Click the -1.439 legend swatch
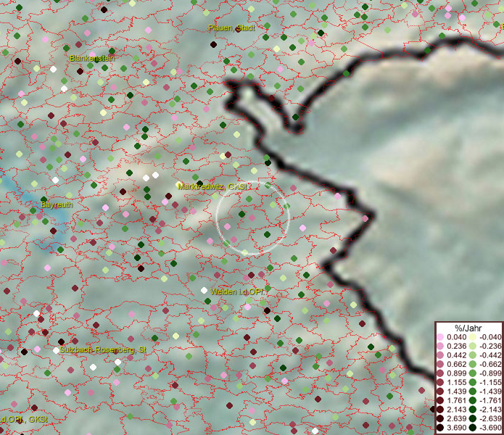Viewport: 504px width, 435px height. point(473,391)
